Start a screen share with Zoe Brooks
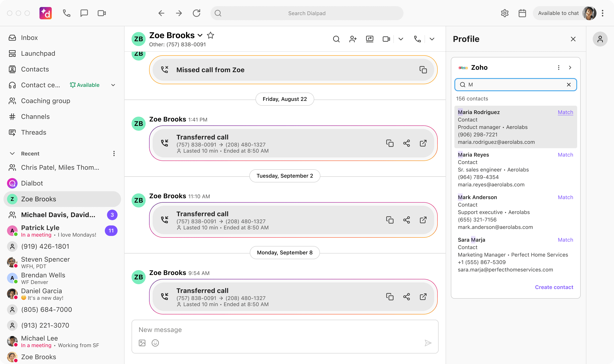Screen dimensions: 614x364 [x=370, y=39]
